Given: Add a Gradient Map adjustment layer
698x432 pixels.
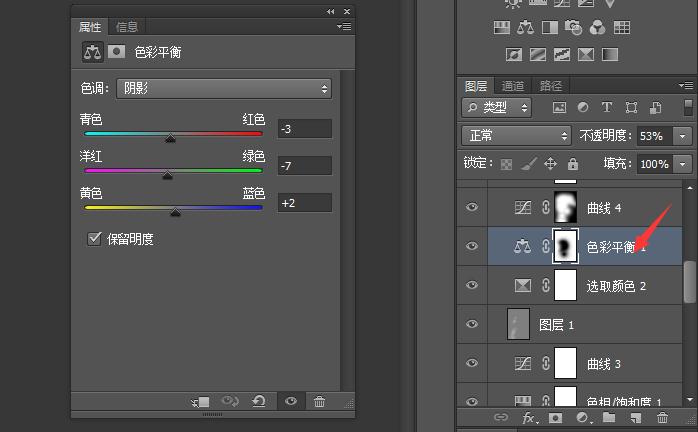Looking at the screenshot, I should (610, 55).
